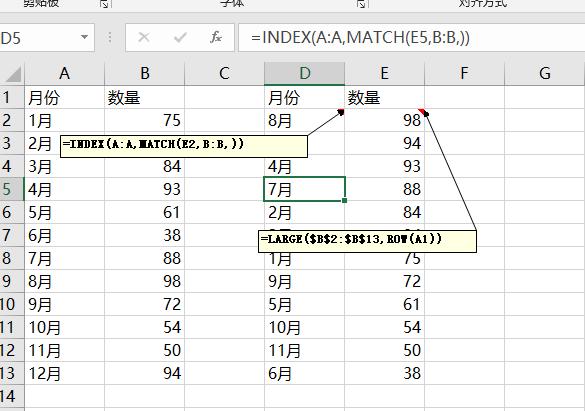Click cell E12 with value 50
585x411 pixels.
pos(384,350)
